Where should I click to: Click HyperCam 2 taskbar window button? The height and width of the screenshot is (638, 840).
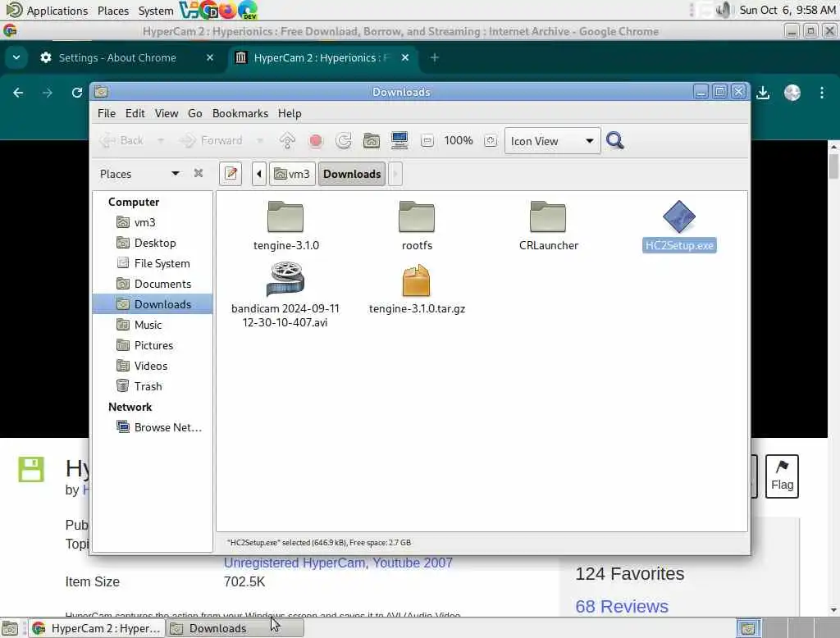click(x=96, y=628)
